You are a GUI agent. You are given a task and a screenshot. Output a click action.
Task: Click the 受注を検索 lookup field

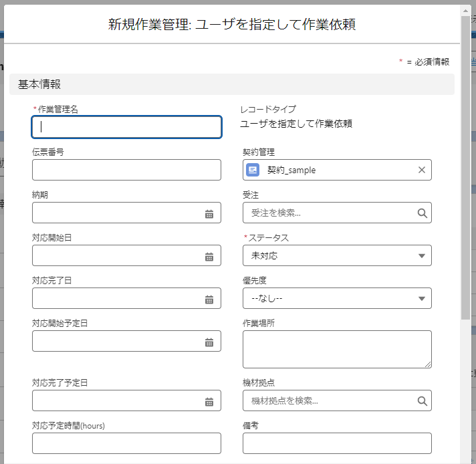tap(330, 213)
